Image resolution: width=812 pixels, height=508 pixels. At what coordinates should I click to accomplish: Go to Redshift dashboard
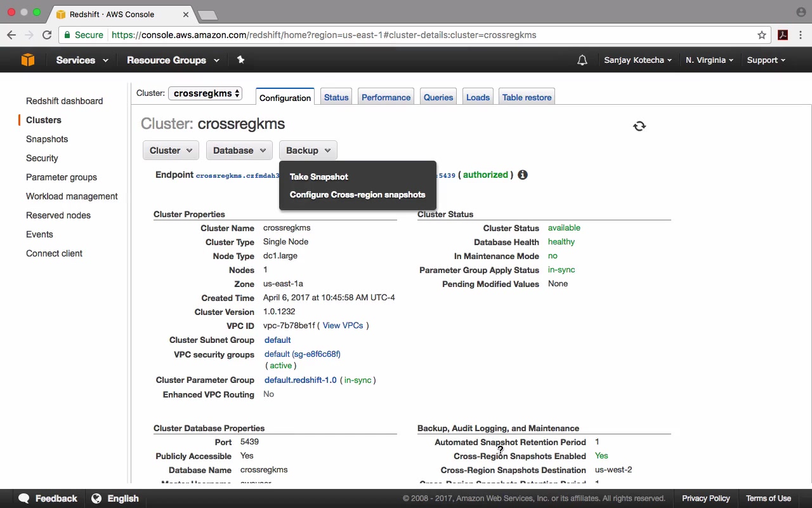coord(64,101)
